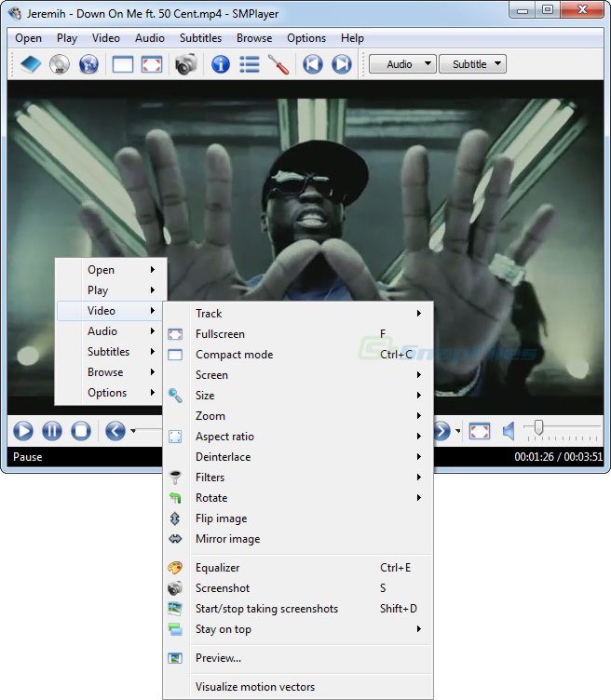Open forward options small arrow
The height and width of the screenshot is (700, 611).
[458, 431]
